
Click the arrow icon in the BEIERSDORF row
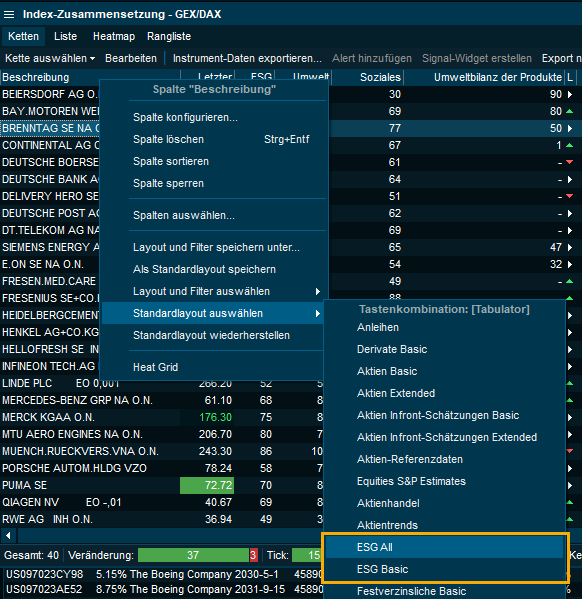[x=570, y=94]
